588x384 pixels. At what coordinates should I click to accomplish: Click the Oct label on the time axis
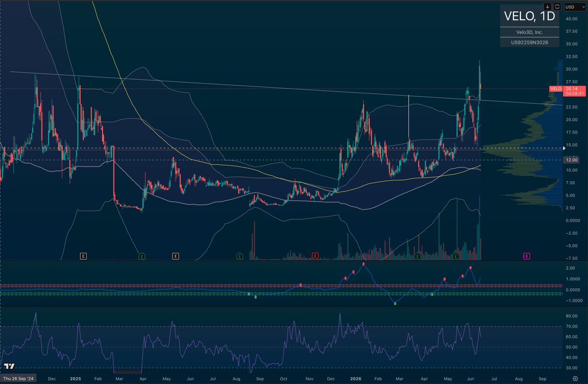[283, 379]
